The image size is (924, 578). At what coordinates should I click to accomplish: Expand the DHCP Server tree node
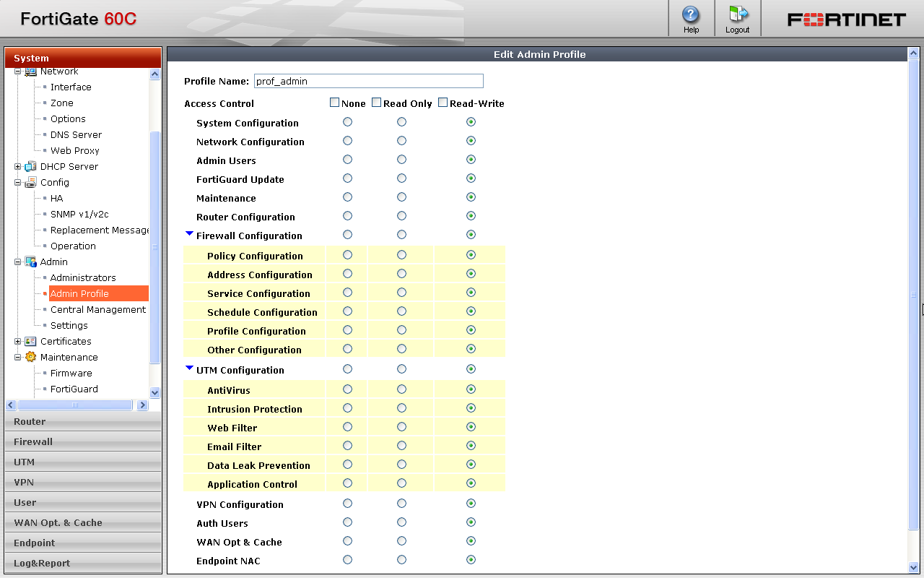click(x=18, y=167)
